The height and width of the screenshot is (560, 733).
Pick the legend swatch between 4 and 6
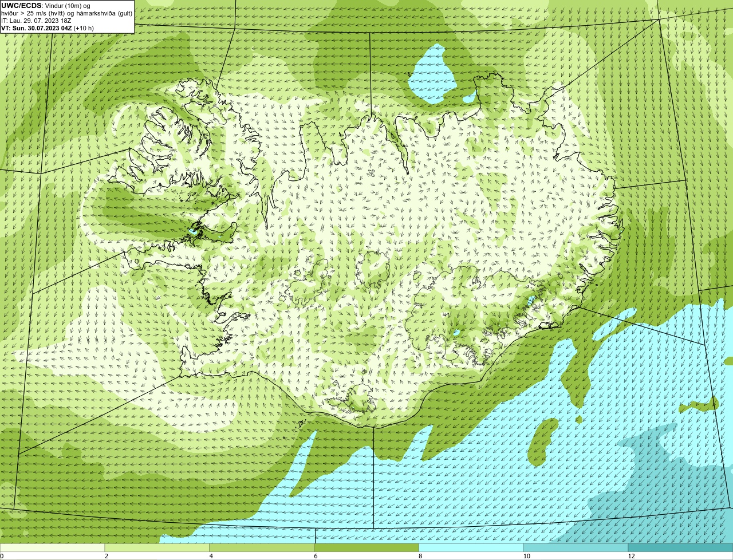coord(262,548)
